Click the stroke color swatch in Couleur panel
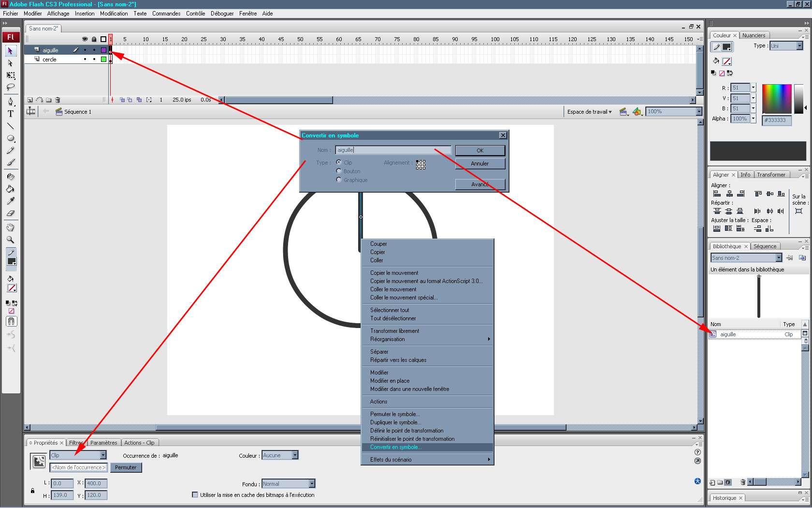Viewport: 812px width, 508px height. click(726, 47)
